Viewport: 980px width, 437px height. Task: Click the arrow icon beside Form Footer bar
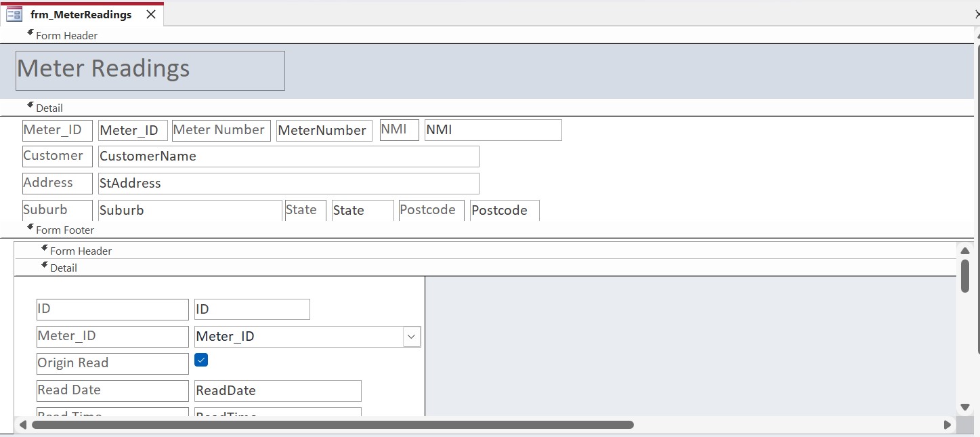coord(30,226)
